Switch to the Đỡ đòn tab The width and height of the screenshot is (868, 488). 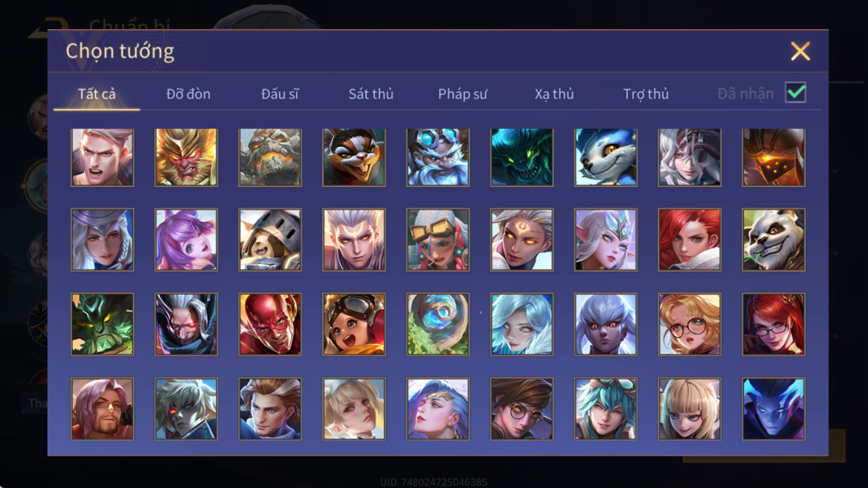coord(188,94)
